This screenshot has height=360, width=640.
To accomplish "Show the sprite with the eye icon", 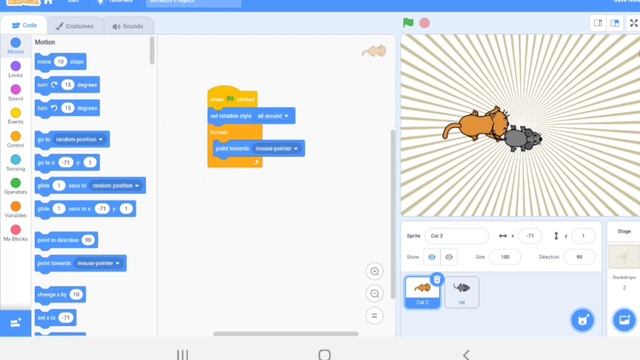I will 432,257.
